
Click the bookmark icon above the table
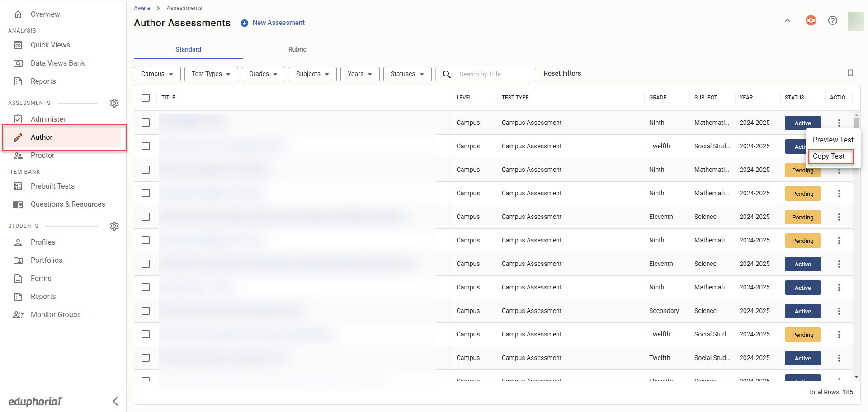pyautogui.click(x=850, y=73)
